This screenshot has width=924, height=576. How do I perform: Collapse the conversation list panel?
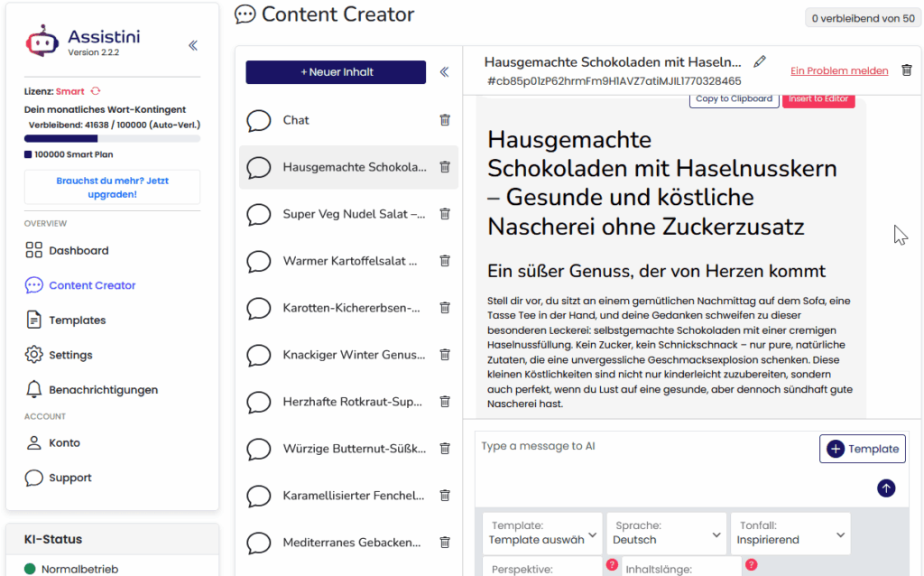click(x=444, y=73)
